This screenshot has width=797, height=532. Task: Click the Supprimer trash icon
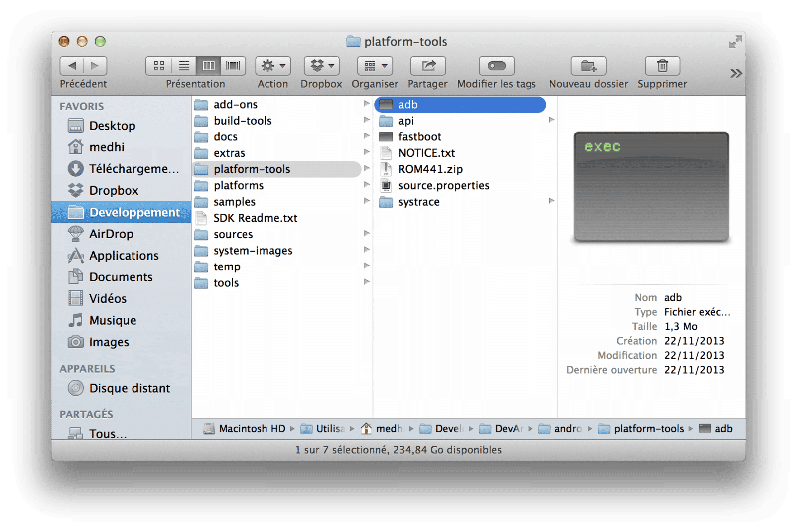point(662,66)
